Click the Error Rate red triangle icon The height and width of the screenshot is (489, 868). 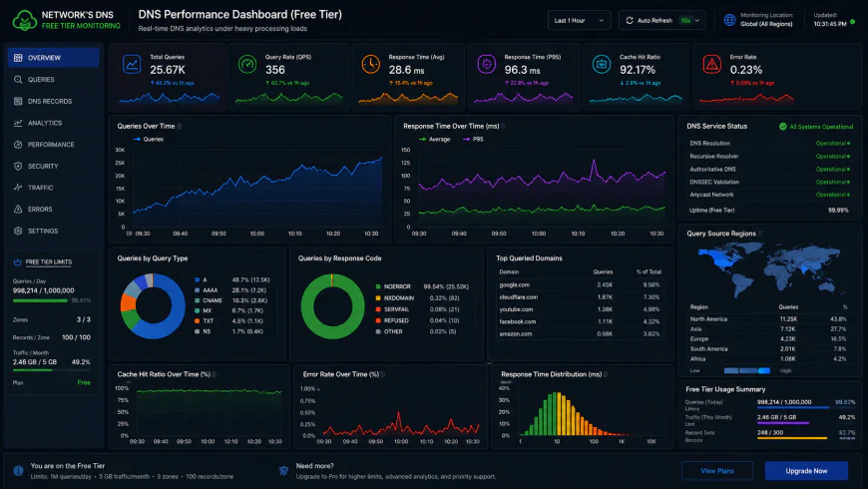click(712, 64)
